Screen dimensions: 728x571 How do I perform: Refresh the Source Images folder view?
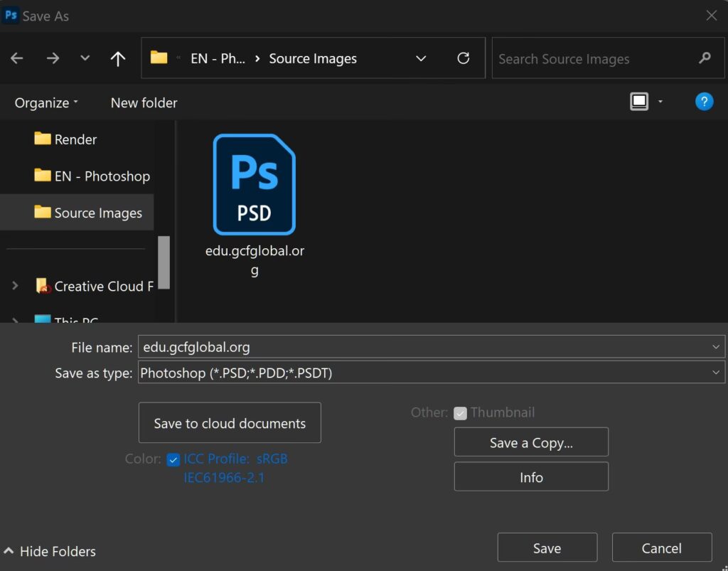click(x=464, y=58)
